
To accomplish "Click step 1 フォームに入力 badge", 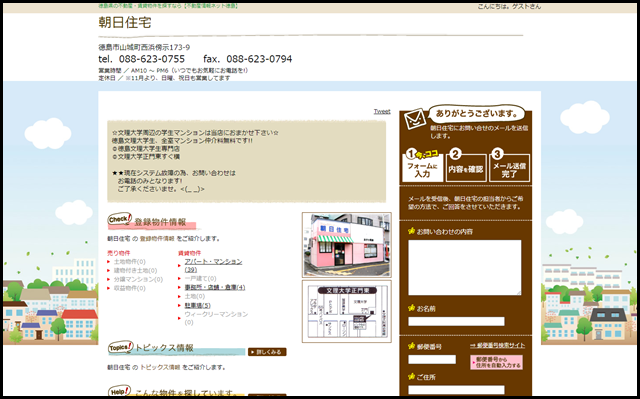I will pyautogui.click(x=422, y=166).
